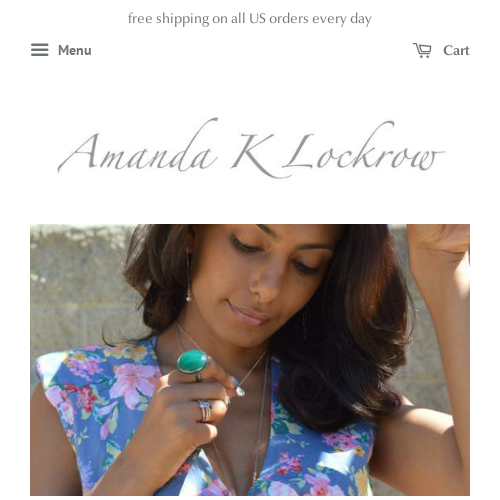Open the hero photo of the model

(250, 360)
